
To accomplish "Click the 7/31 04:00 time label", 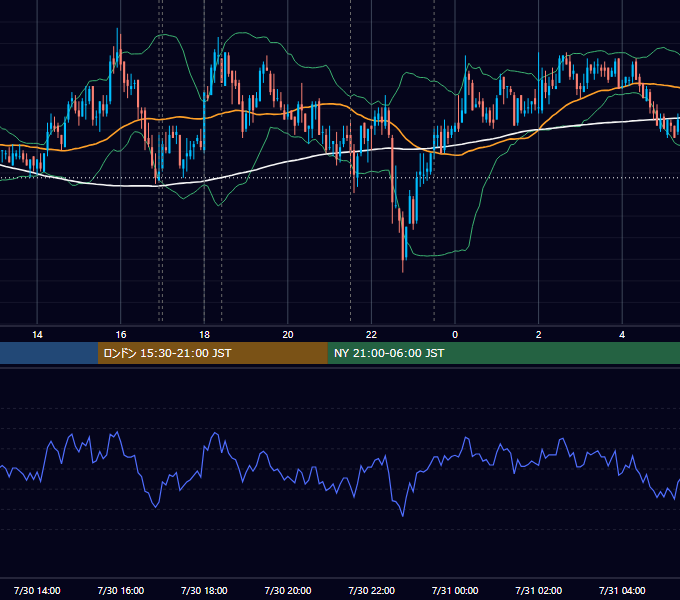I will tap(622, 590).
